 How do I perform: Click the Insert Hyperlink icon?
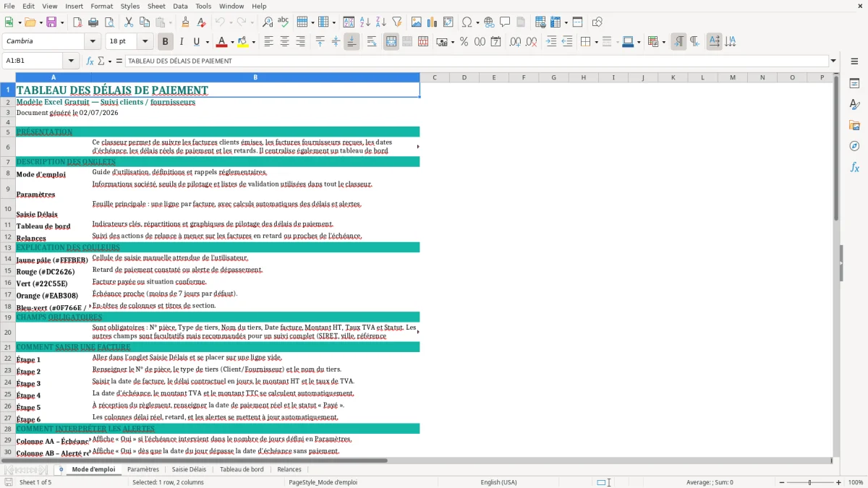click(x=489, y=22)
